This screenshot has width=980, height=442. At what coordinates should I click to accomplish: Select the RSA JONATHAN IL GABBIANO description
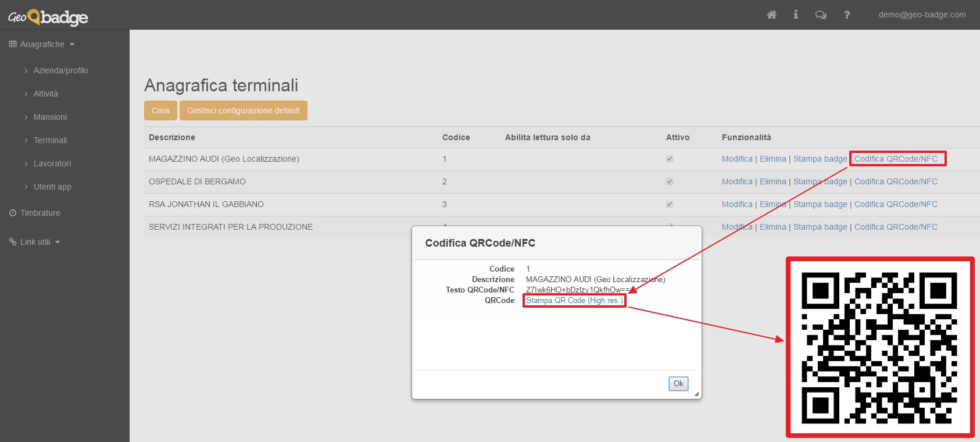(206, 204)
